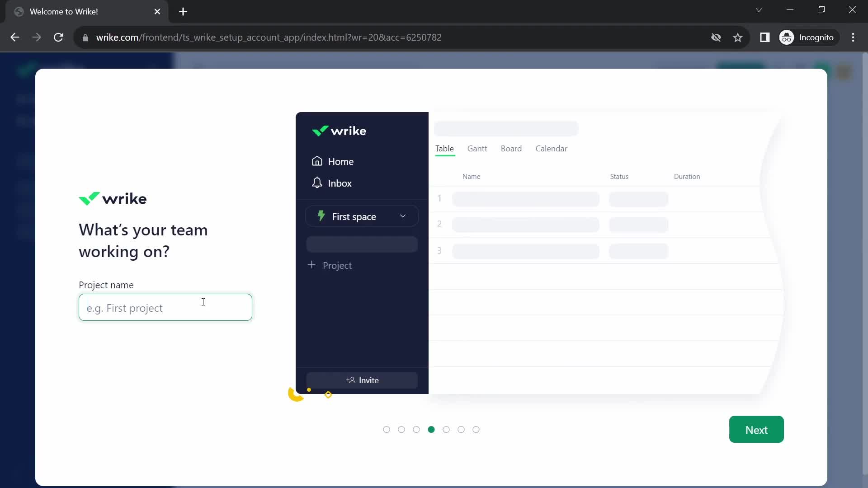The height and width of the screenshot is (488, 868).
Task: Click row number 2 in preview table
Action: (x=439, y=224)
